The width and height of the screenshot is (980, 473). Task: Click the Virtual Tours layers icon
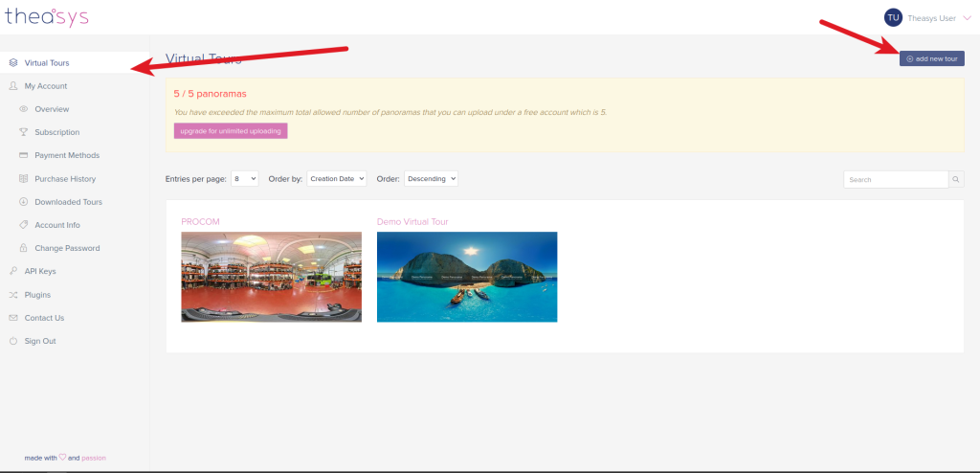click(13, 62)
